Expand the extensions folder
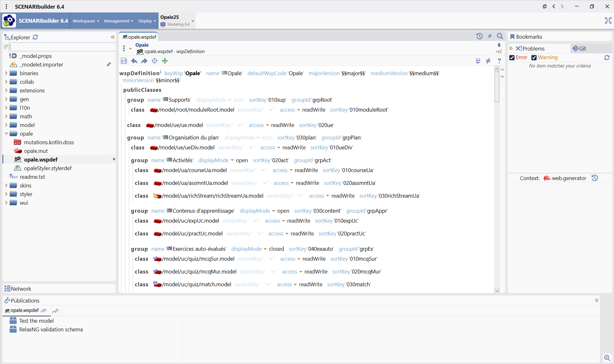This screenshot has width=614, height=364. [x=6, y=90]
